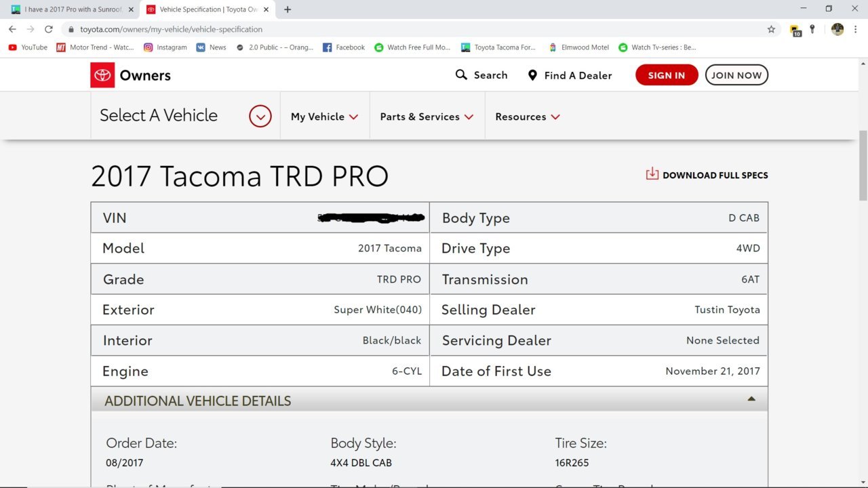Click the yellow extension icon with badge 10
This screenshot has height=488, width=868.
pyautogui.click(x=796, y=30)
